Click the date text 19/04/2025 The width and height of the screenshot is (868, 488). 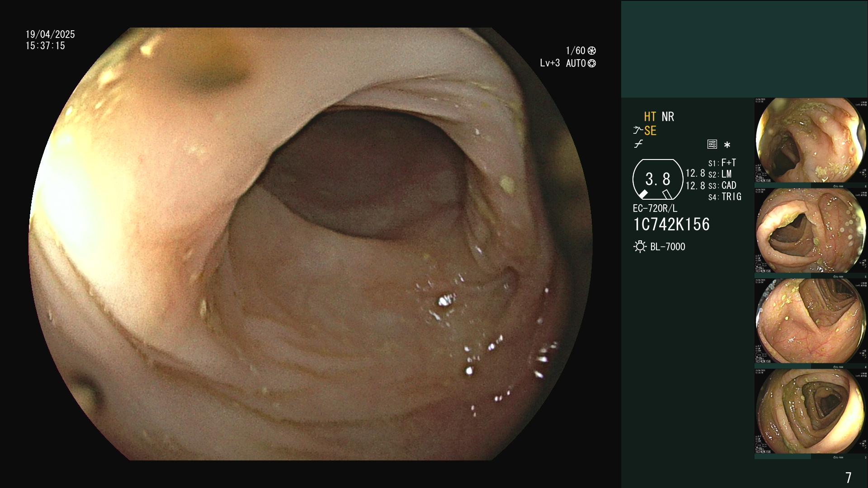(x=50, y=34)
